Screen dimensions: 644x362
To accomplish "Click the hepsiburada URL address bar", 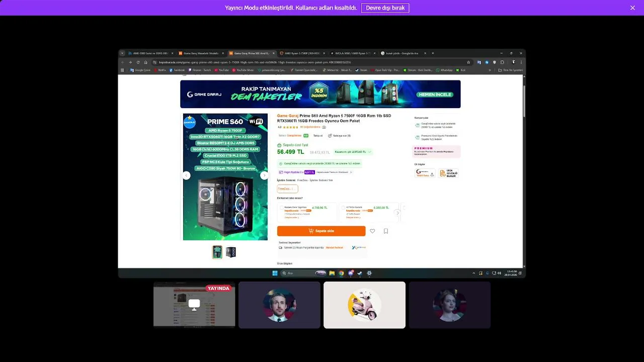I will pyautogui.click(x=312, y=62).
